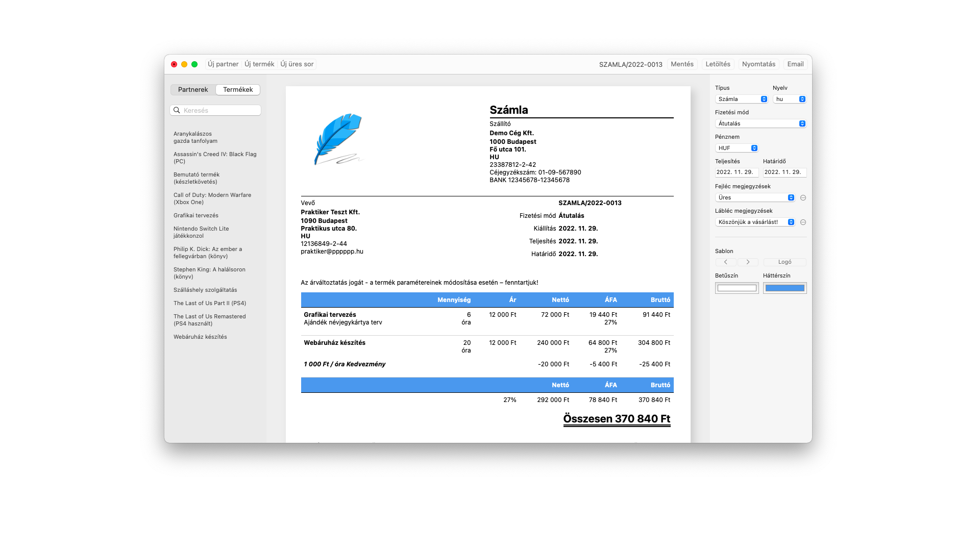Switch to the Termékek tab
Screen dimensions: 980x551
[237, 89]
